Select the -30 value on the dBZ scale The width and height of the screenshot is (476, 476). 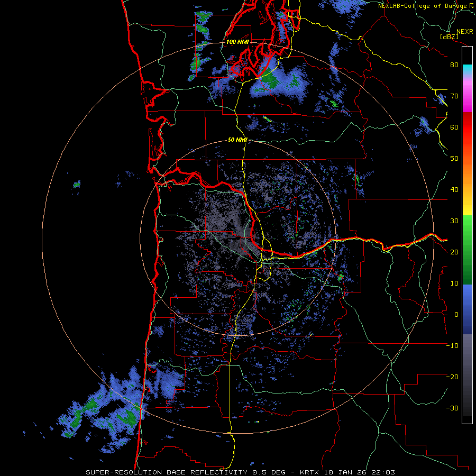point(452,408)
